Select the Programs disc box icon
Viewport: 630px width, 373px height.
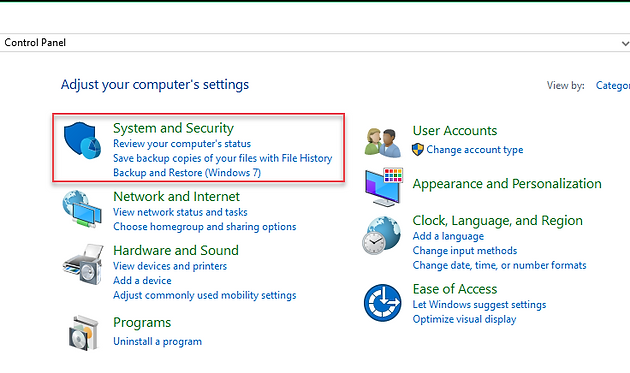point(83,333)
